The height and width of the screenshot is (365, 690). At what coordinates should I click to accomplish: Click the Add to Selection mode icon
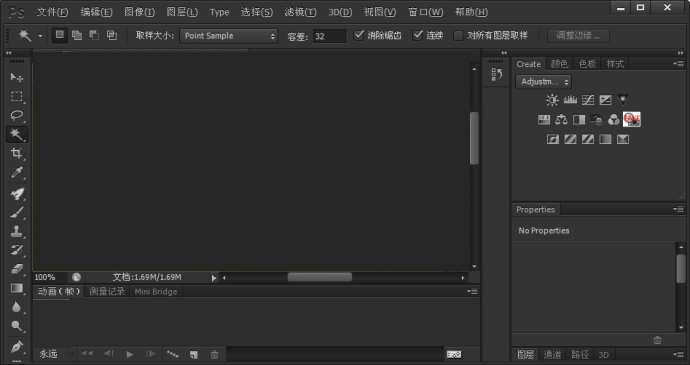pos(77,35)
